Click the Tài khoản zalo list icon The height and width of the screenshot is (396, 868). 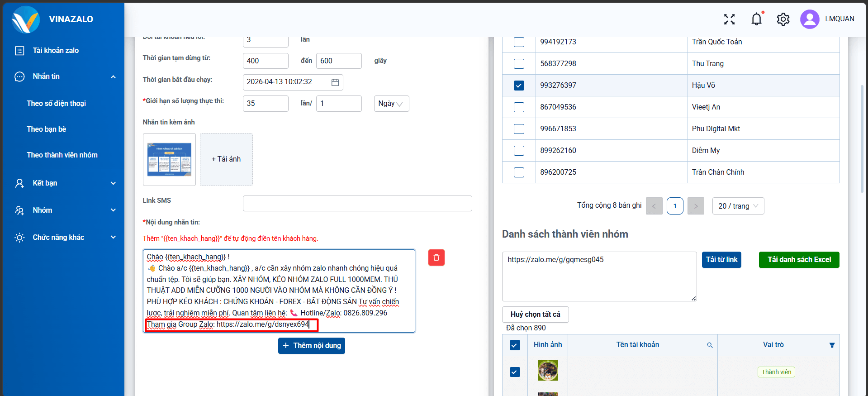pyautogui.click(x=19, y=51)
